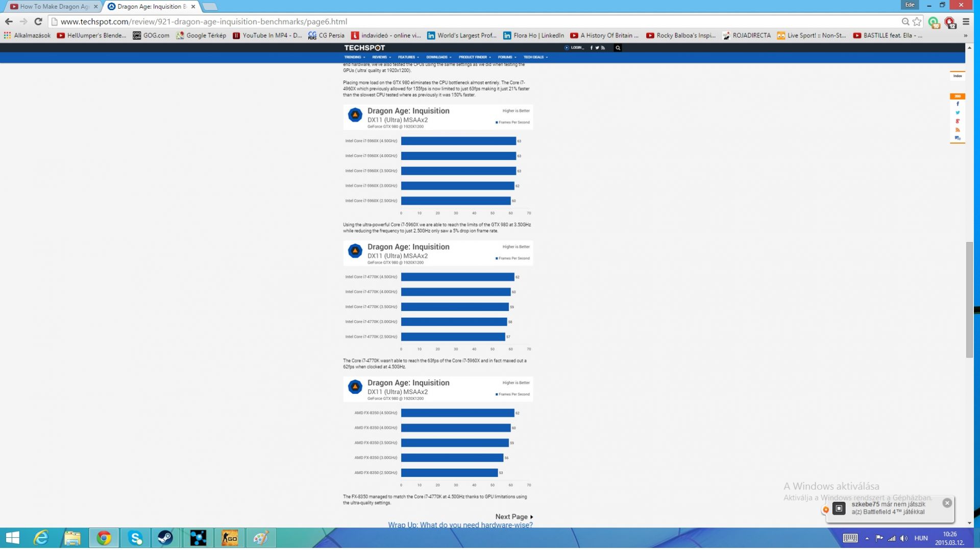Click the scrollbar up arrow
The image size is (980, 550).
(969, 47)
